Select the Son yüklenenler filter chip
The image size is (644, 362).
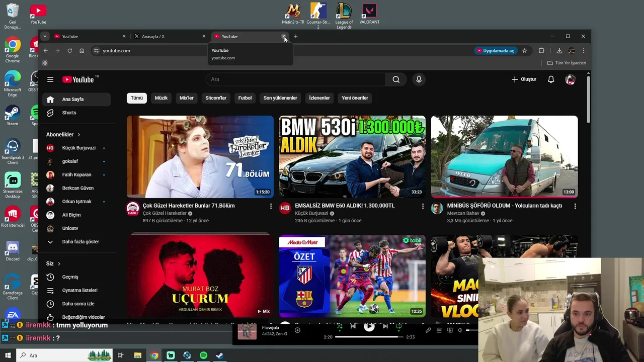pyautogui.click(x=280, y=98)
